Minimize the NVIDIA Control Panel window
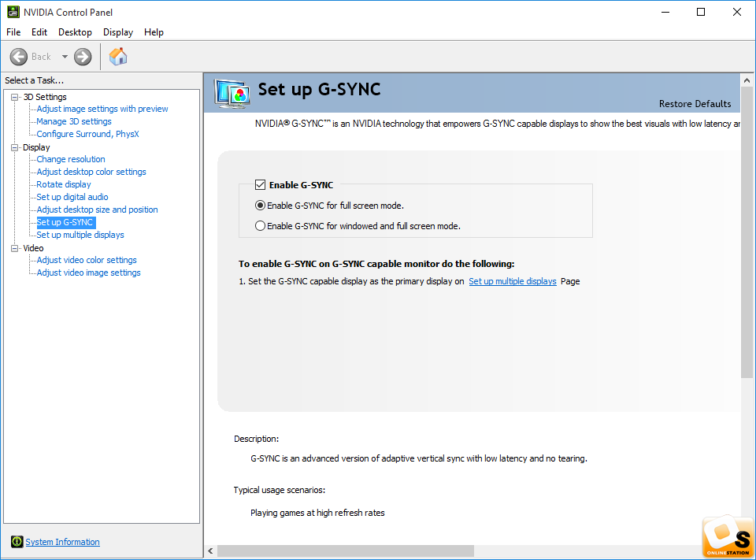 (666, 12)
